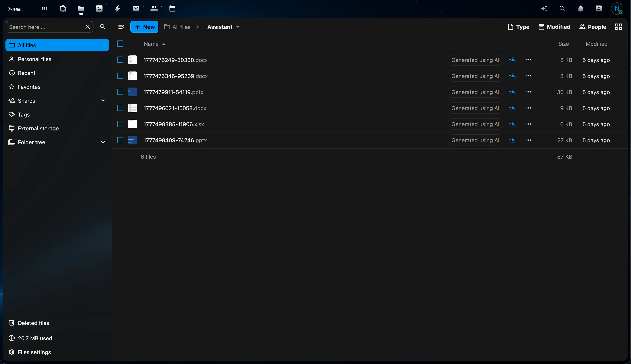Viewport: 631px width, 364px height.
Task: Click the Hidden Horizon logo
Action: click(x=15, y=9)
